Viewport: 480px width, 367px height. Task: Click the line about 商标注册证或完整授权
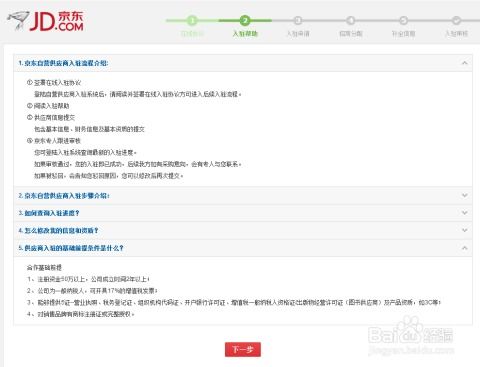tap(81, 314)
